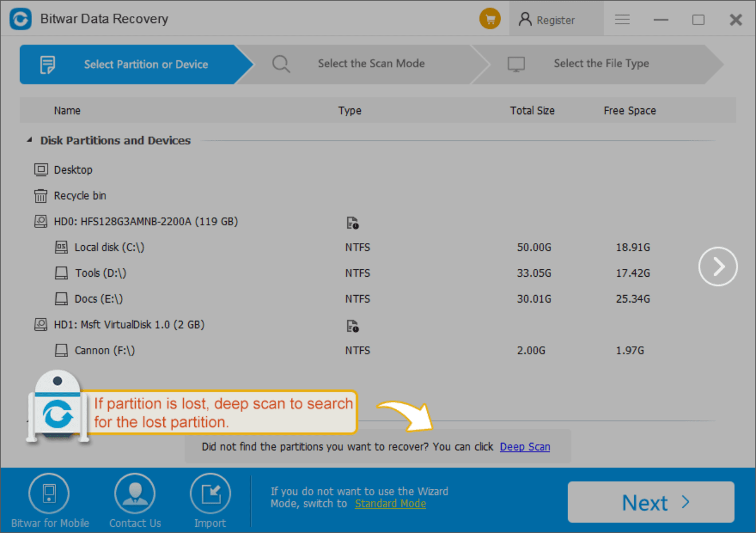Open Contact Us from the bottom bar
The height and width of the screenshot is (533, 756).
pos(135,493)
